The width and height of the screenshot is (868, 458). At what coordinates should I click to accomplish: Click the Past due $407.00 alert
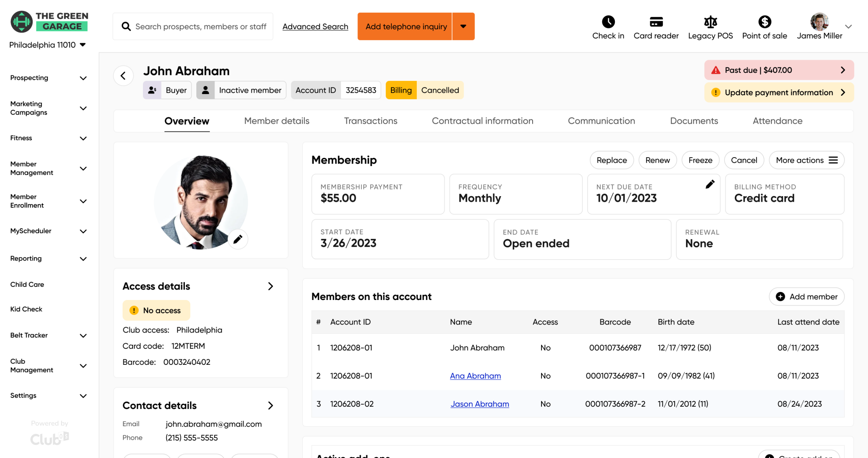(x=779, y=70)
